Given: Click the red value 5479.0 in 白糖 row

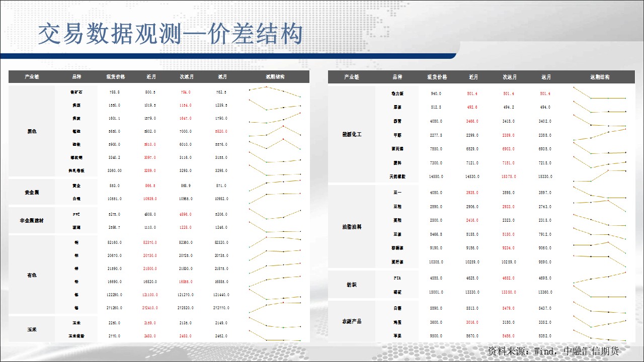Looking at the screenshot, I should point(509,308).
